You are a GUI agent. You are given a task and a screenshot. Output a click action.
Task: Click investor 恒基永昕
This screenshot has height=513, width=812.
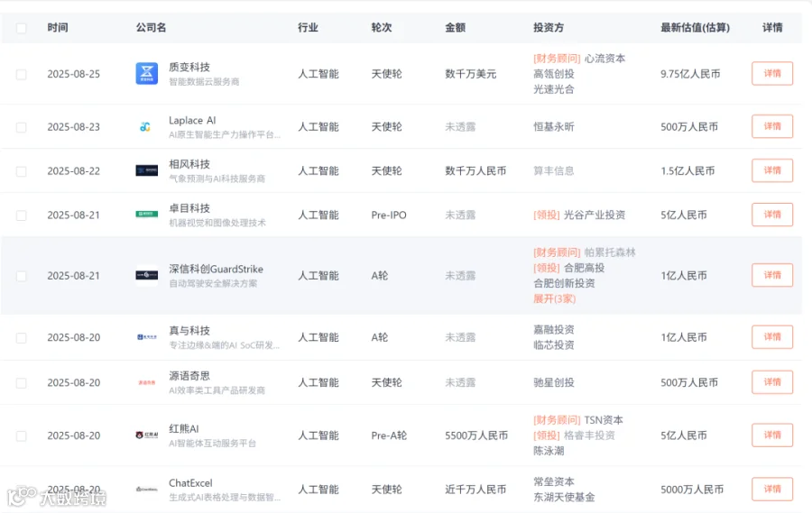point(554,127)
